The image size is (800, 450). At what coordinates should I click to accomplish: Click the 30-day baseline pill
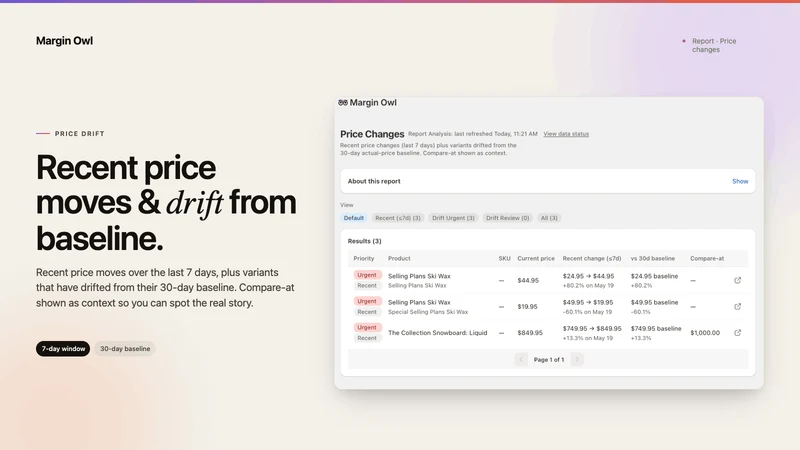coord(125,348)
